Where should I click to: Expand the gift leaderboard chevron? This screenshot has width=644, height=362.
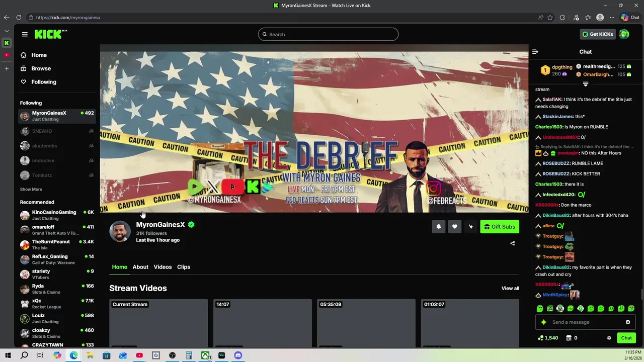tap(585, 84)
